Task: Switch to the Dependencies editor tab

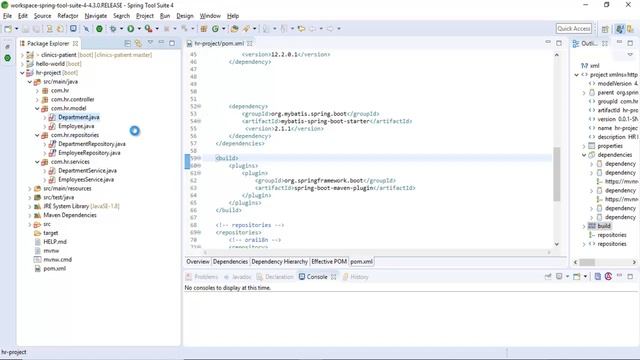Action: [x=230, y=262]
